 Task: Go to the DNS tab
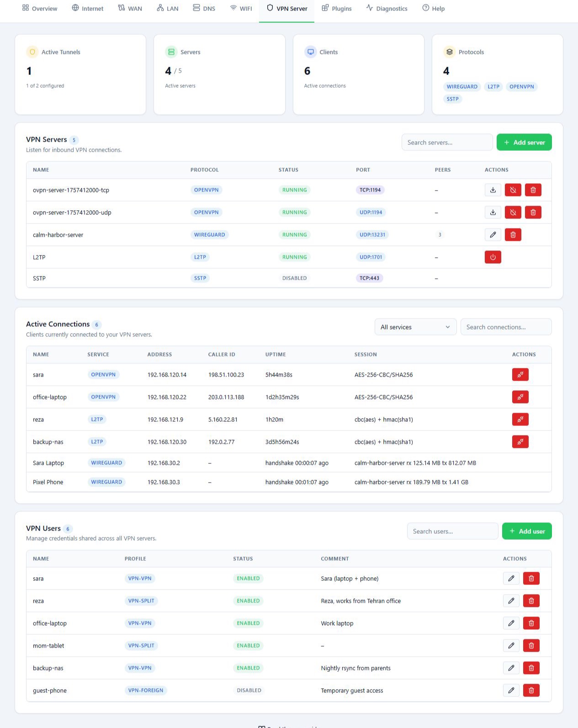[204, 8]
